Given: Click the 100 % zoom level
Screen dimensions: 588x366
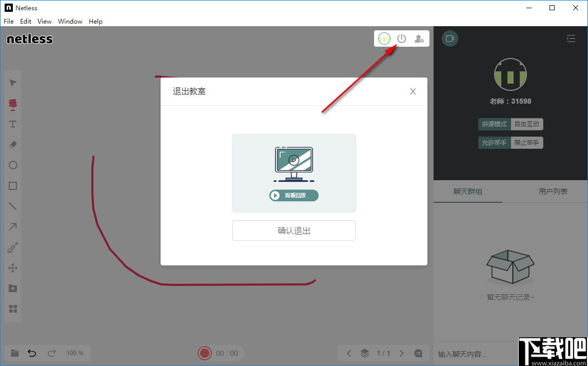Looking at the screenshot, I should coord(75,353).
